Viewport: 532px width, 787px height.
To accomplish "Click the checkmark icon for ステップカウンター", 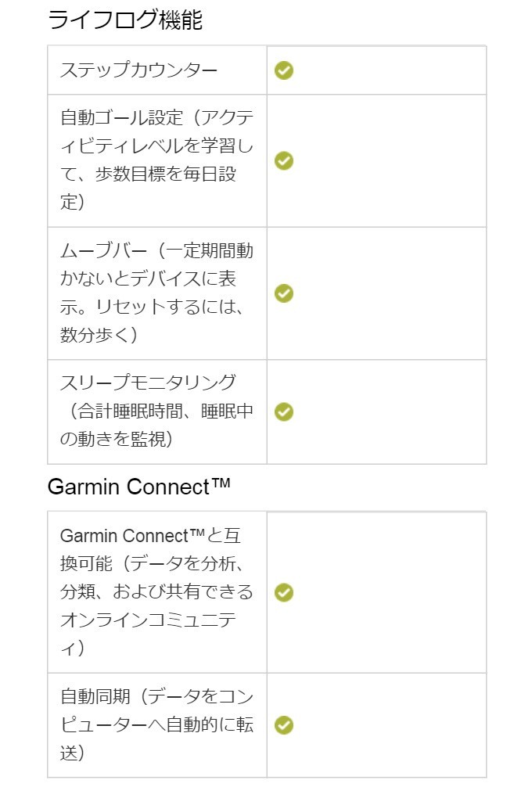I will 283,70.
